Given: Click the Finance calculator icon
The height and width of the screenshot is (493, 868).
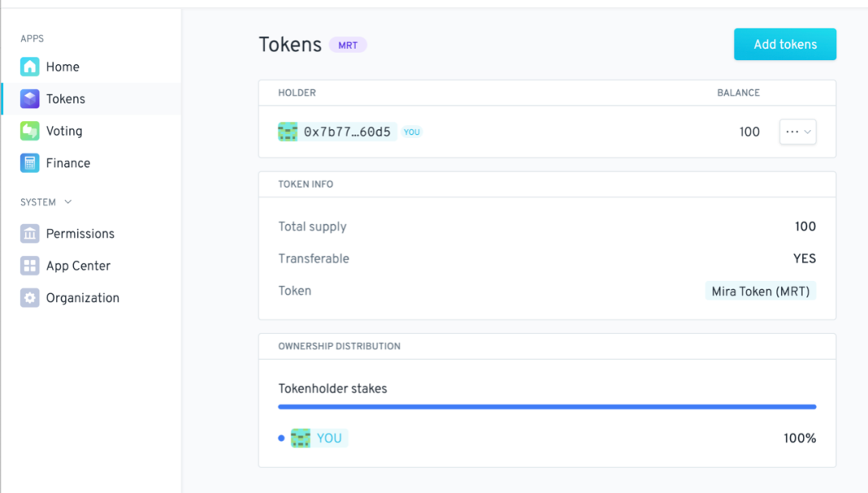Looking at the screenshot, I should coord(30,163).
